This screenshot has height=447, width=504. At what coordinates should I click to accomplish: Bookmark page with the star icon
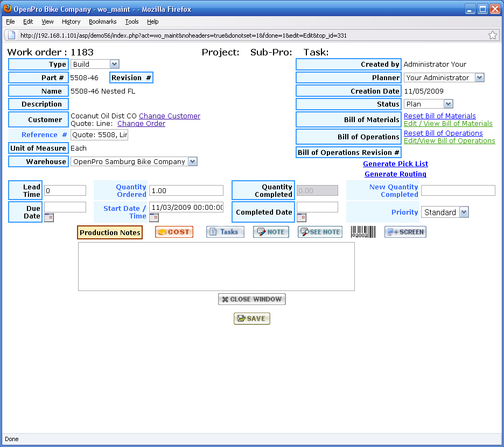click(x=492, y=36)
